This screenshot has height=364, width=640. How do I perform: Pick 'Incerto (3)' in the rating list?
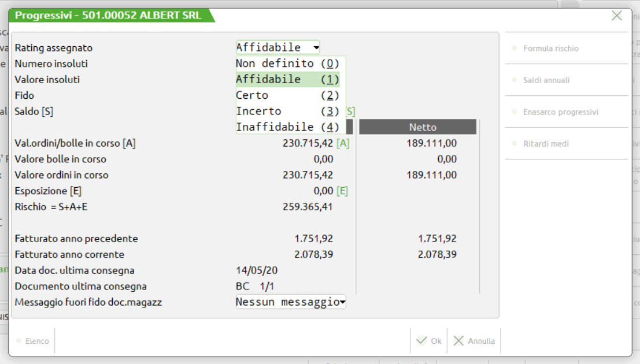(x=287, y=111)
